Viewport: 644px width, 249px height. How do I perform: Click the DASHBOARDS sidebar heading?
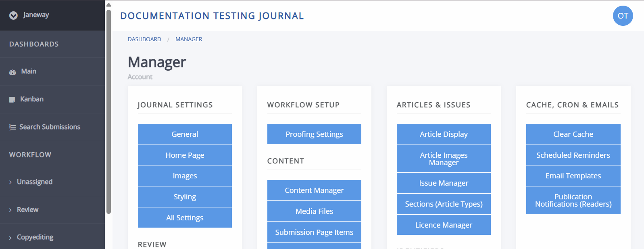tap(34, 44)
